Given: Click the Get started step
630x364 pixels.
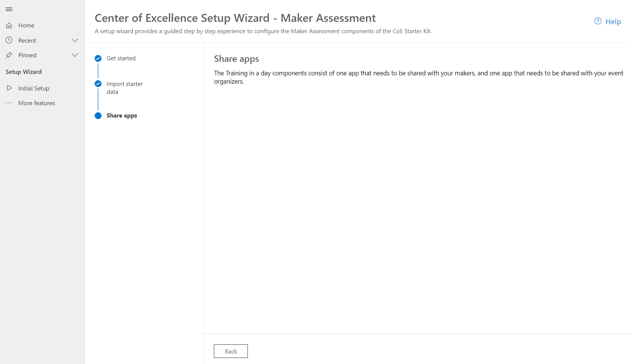Looking at the screenshot, I should [121, 58].
